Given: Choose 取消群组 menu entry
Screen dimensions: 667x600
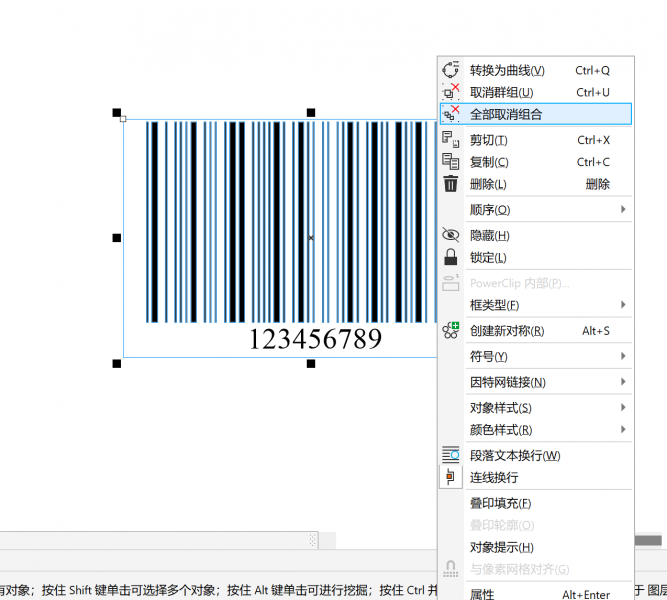Looking at the screenshot, I should tap(536, 92).
